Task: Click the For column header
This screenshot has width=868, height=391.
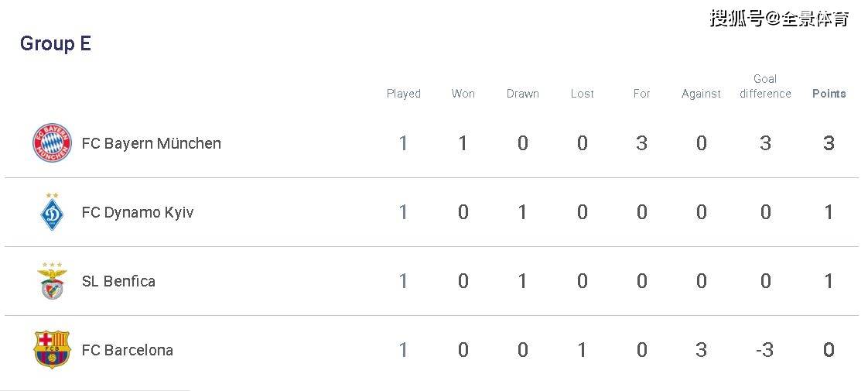Action: [x=641, y=94]
